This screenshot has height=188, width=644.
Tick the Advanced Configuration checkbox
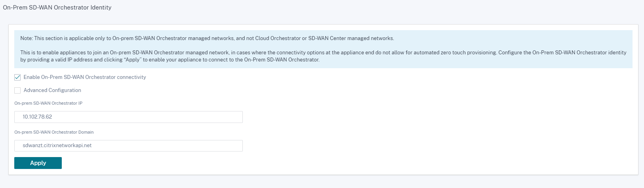tap(17, 90)
